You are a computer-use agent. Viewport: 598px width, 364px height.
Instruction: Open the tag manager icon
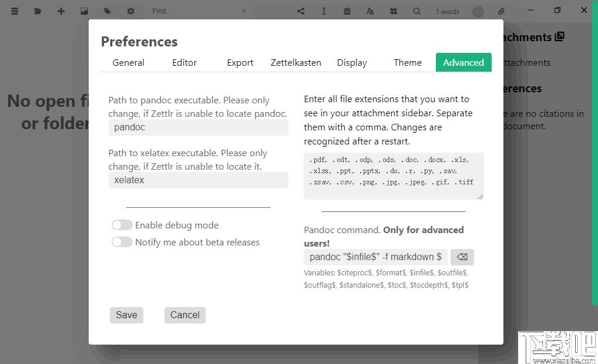tap(107, 11)
